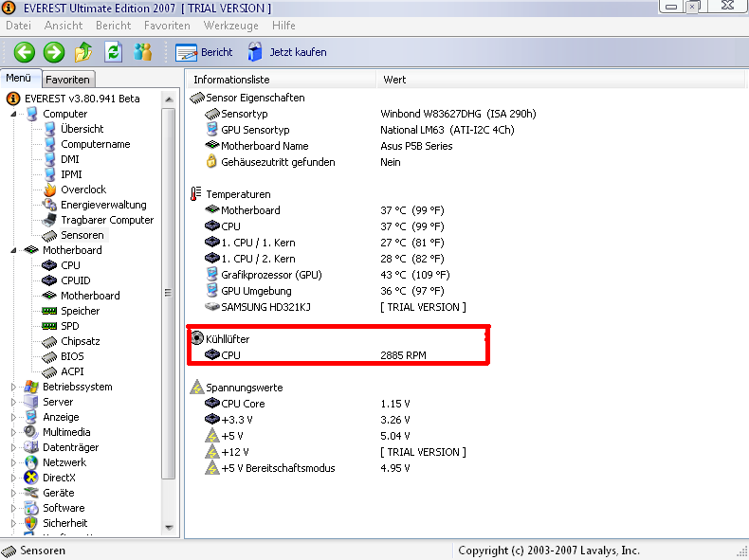This screenshot has width=749, height=560.
Task: Expand the DirectX tree node
Action: pyautogui.click(x=13, y=478)
